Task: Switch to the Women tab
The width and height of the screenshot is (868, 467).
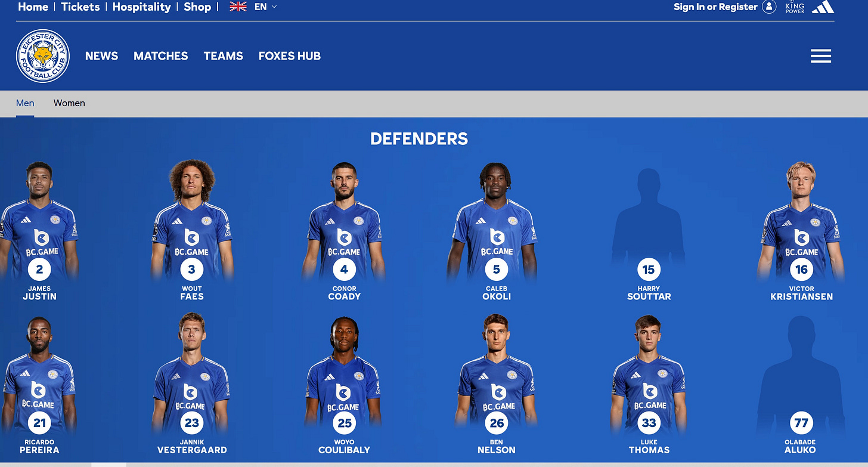Action: point(69,103)
